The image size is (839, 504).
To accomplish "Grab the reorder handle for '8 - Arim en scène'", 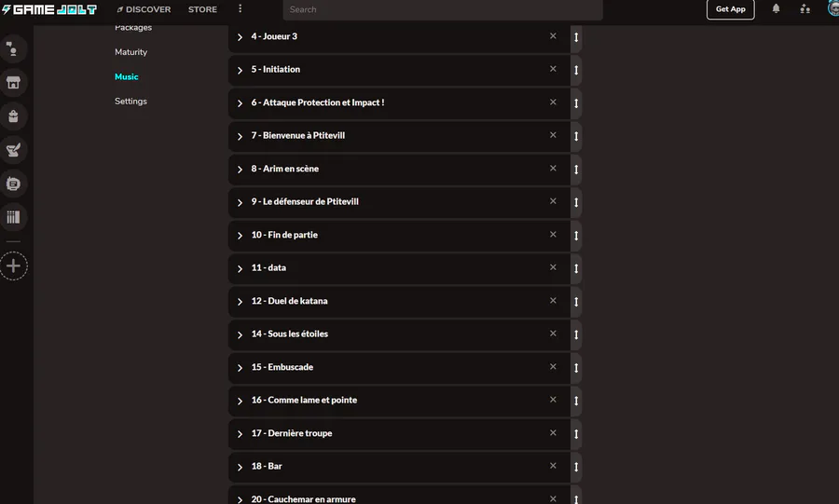I will click(x=576, y=169).
